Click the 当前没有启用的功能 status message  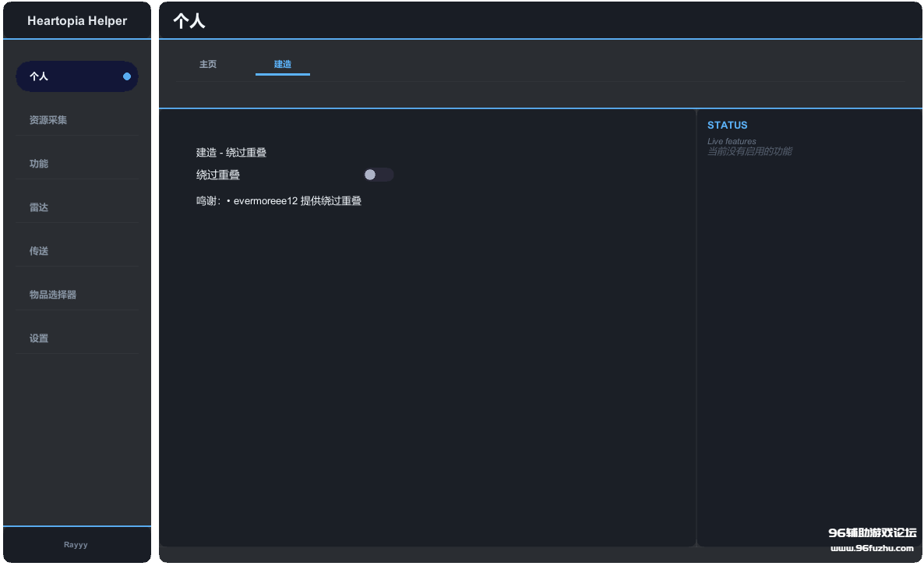[x=749, y=151]
